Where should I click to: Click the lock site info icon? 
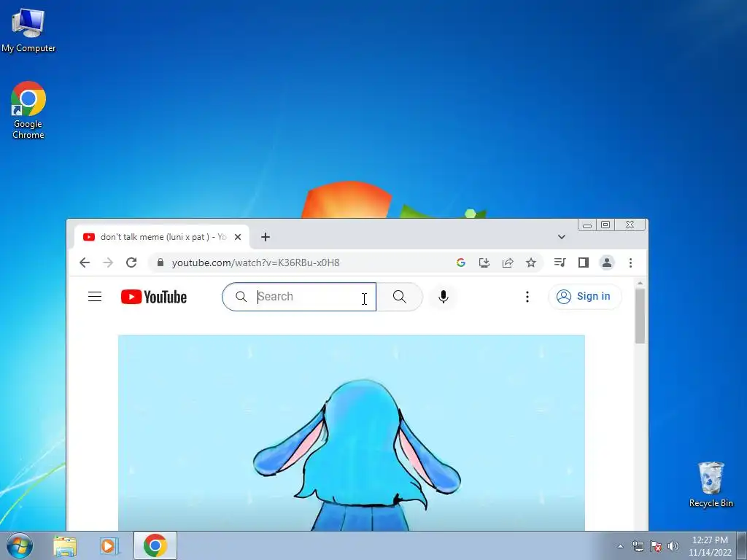click(160, 262)
